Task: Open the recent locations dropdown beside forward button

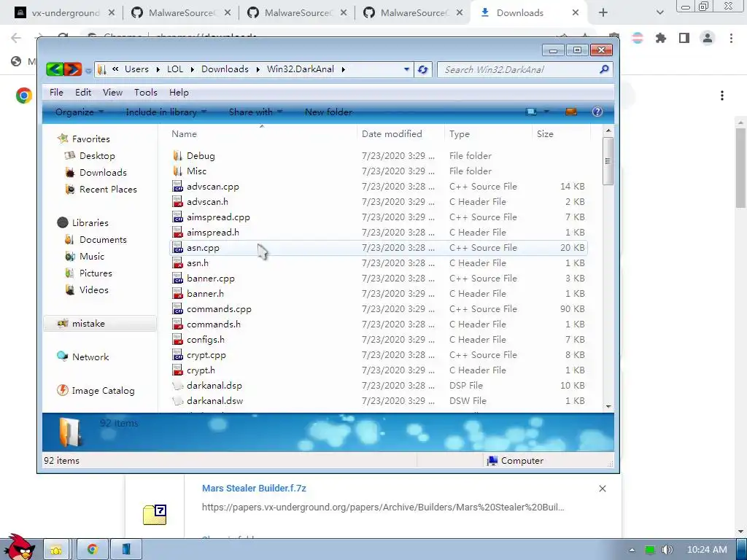Action: click(88, 71)
